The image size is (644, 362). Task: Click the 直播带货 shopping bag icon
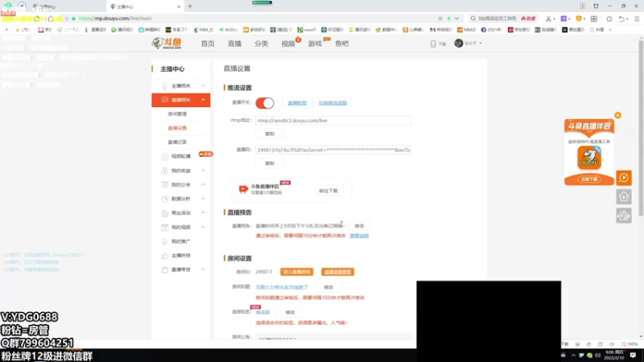[165, 269]
